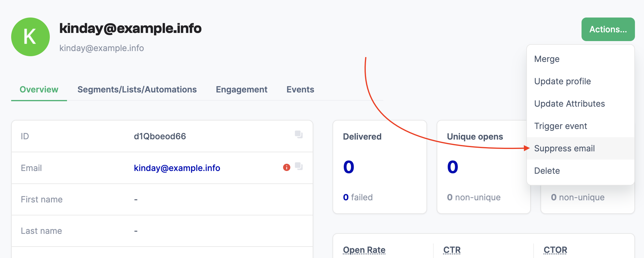Image resolution: width=644 pixels, height=258 pixels.
Task: Switch to the Overview tab
Action: (39, 89)
